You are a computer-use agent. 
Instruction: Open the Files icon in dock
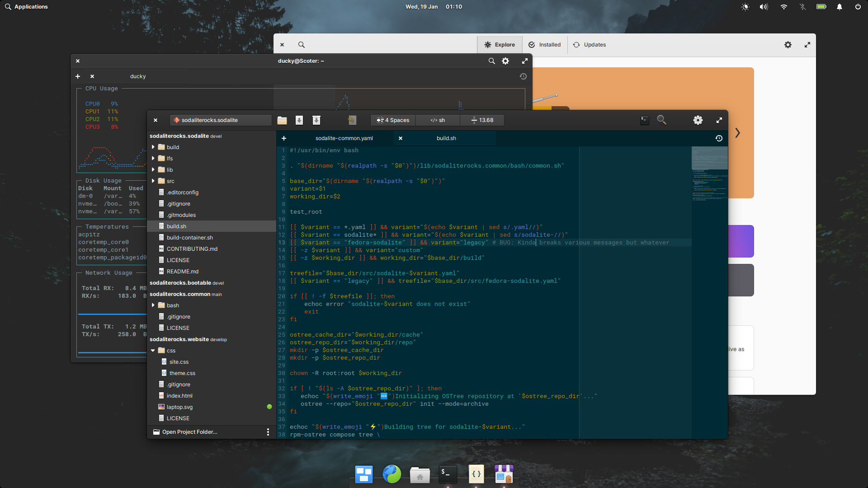click(x=420, y=474)
